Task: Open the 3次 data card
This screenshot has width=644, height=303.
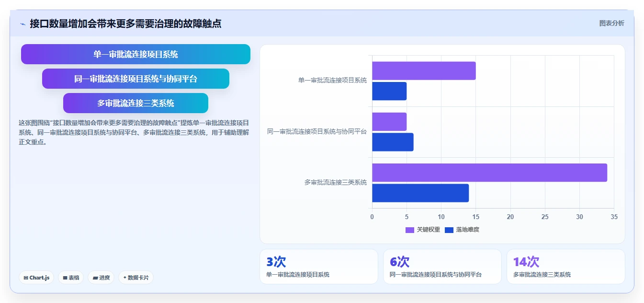Action: [318, 267]
